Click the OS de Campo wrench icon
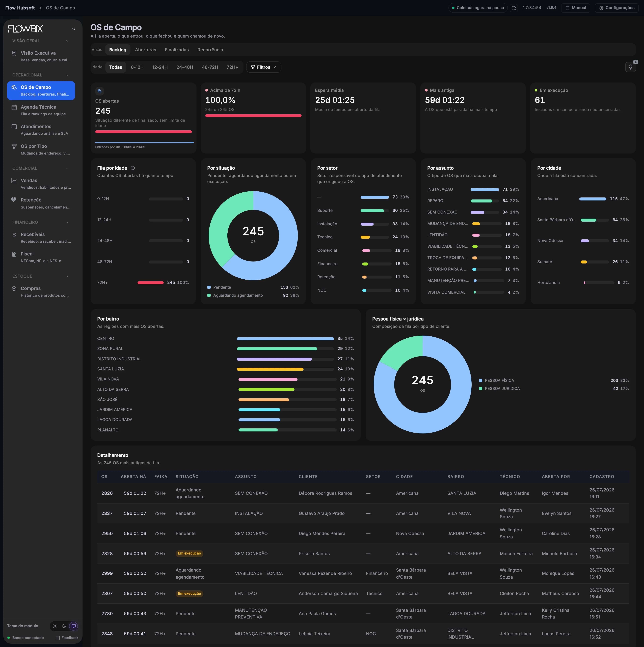The height and width of the screenshot is (647, 644). click(x=14, y=87)
